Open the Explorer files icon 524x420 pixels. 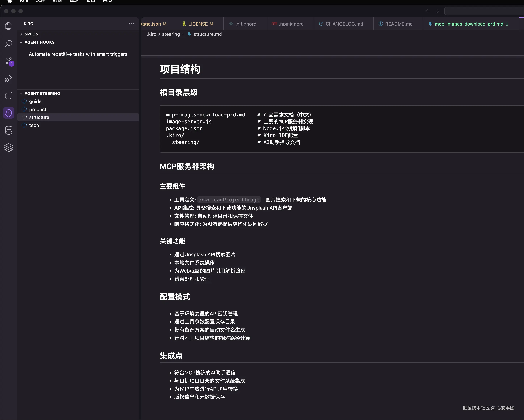point(8,26)
